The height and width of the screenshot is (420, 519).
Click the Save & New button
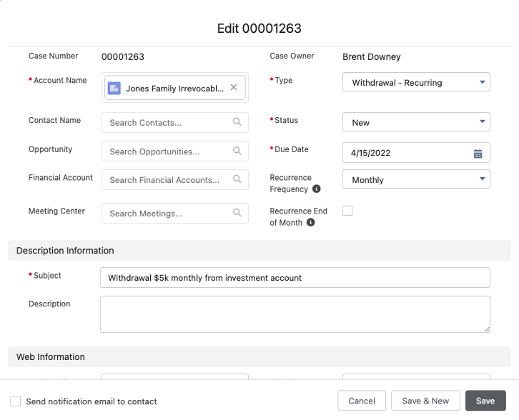[425, 401]
